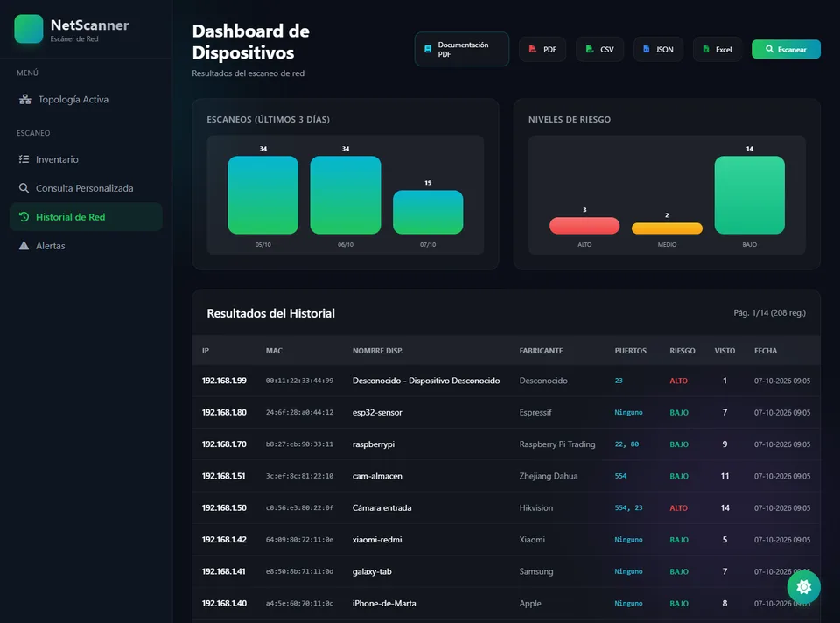Click the magnifier icon inside Escanear

coord(769,49)
